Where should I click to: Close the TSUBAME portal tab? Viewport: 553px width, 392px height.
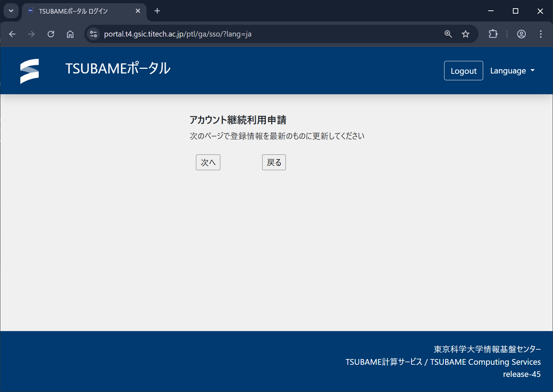click(x=138, y=11)
